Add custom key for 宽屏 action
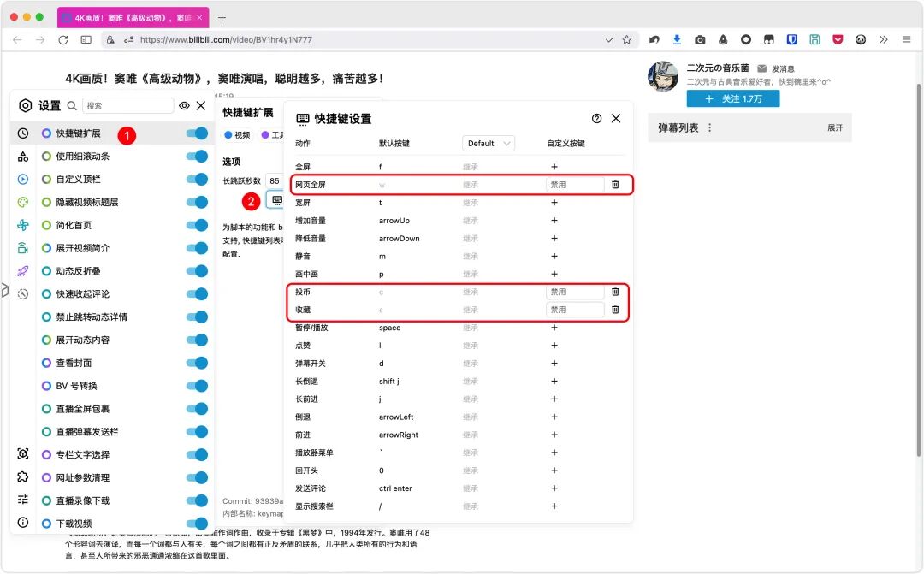 point(554,203)
